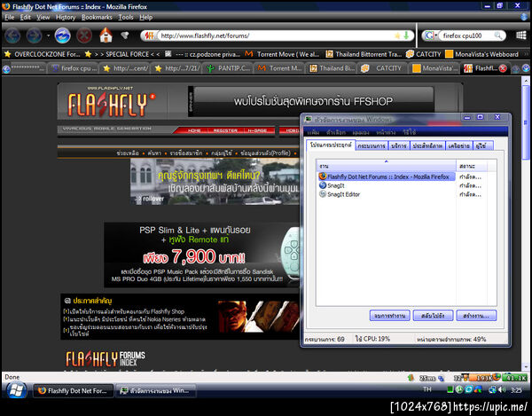Open the third tab in Task Manager
This screenshot has height=416, width=532.
point(399,145)
